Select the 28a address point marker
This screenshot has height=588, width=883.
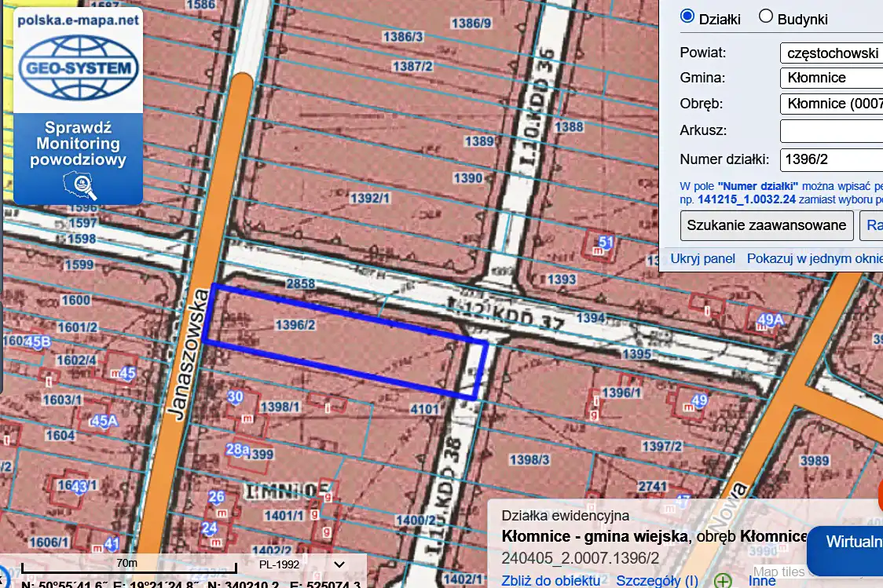(237, 449)
